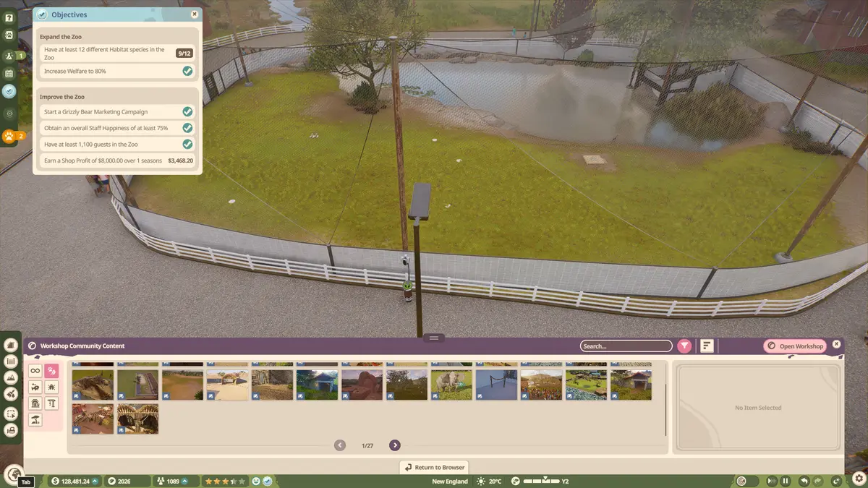Image resolution: width=868 pixels, height=488 pixels.
Task: Focus the workshop Search field
Action: tap(626, 346)
